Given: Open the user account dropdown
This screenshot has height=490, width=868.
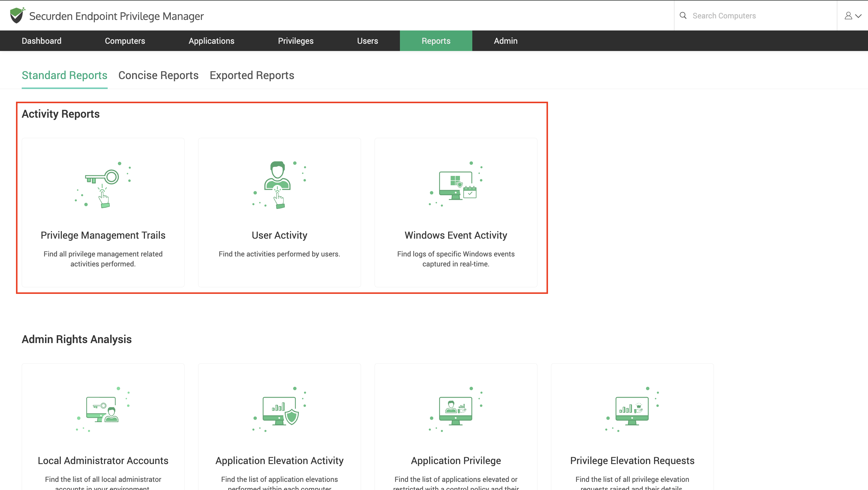Looking at the screenshot, I should 853,16.
